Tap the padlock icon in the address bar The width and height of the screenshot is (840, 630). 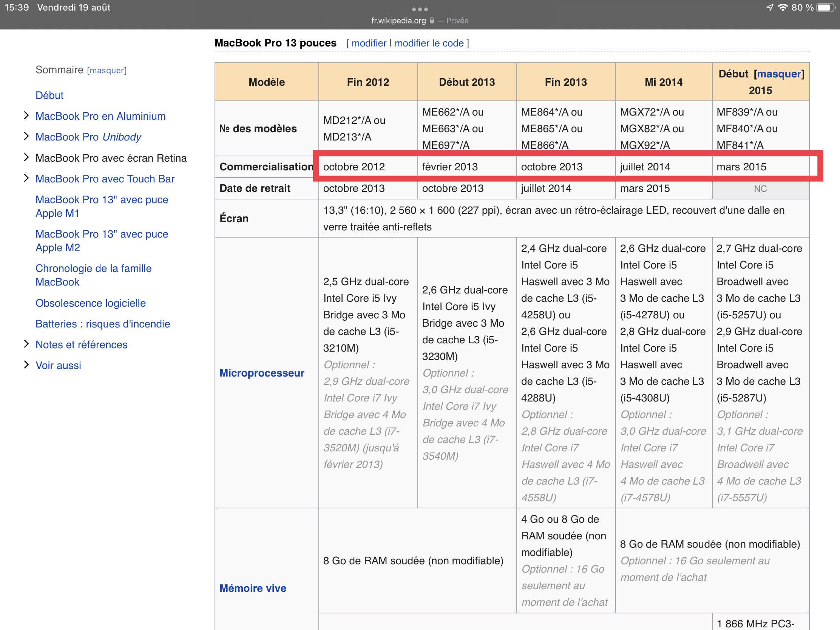[432, 20]
